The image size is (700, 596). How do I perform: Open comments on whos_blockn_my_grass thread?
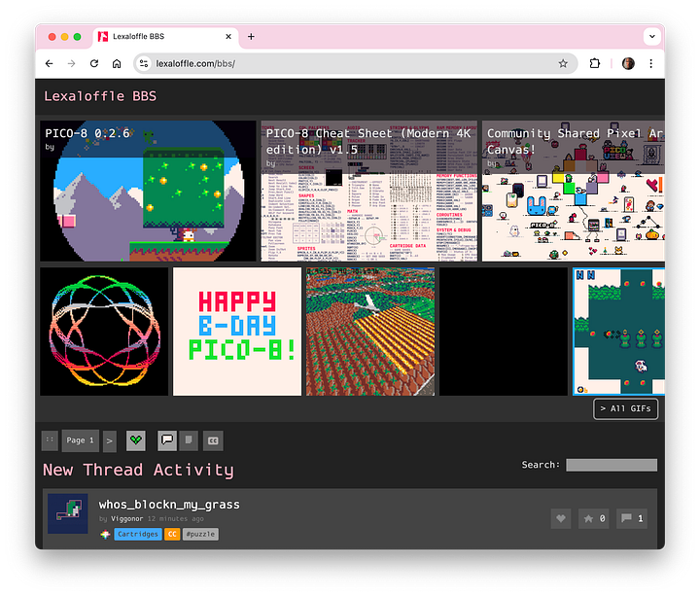coord(632,518)
